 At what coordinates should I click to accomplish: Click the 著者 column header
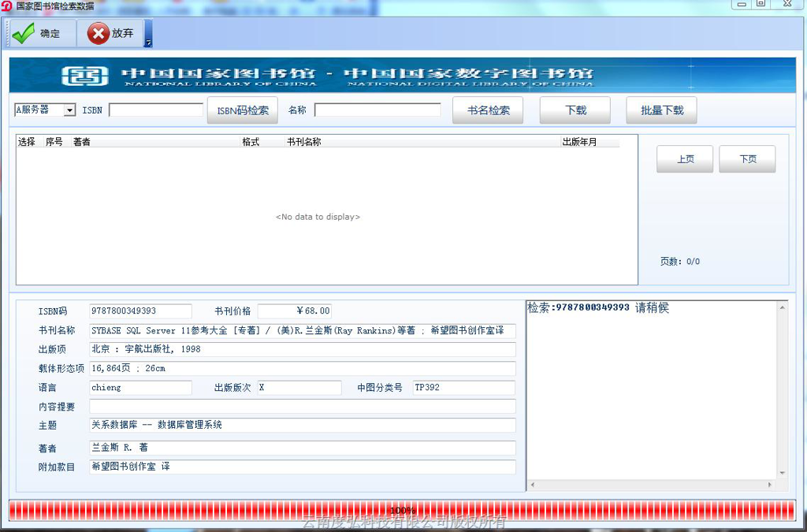point(81,142)
